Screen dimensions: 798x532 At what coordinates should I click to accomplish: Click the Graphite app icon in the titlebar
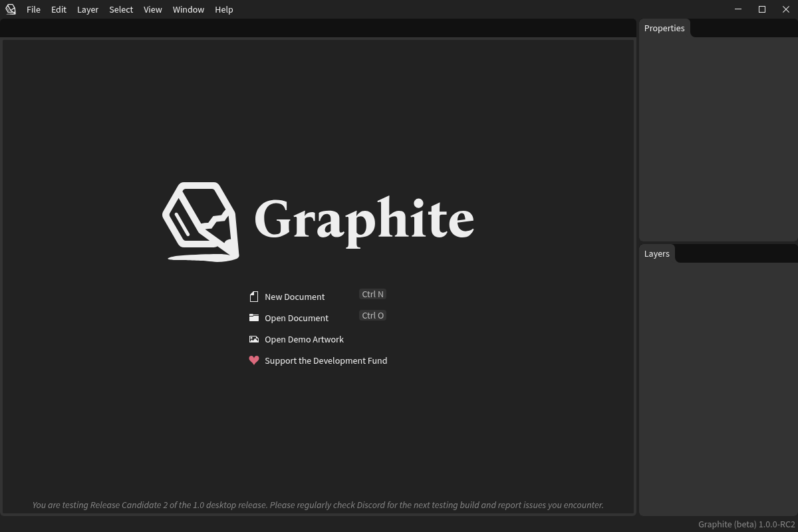coord(10,9)
